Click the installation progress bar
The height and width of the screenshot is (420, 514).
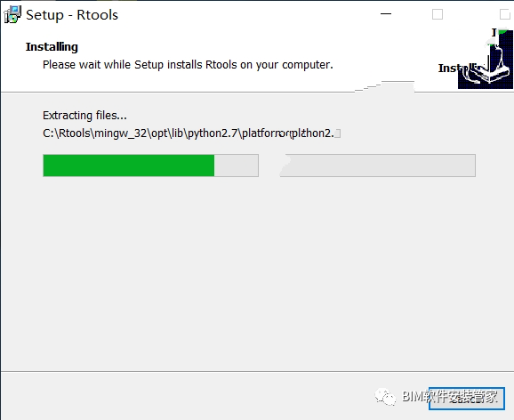pyautogui.click(x=259, y=166)
